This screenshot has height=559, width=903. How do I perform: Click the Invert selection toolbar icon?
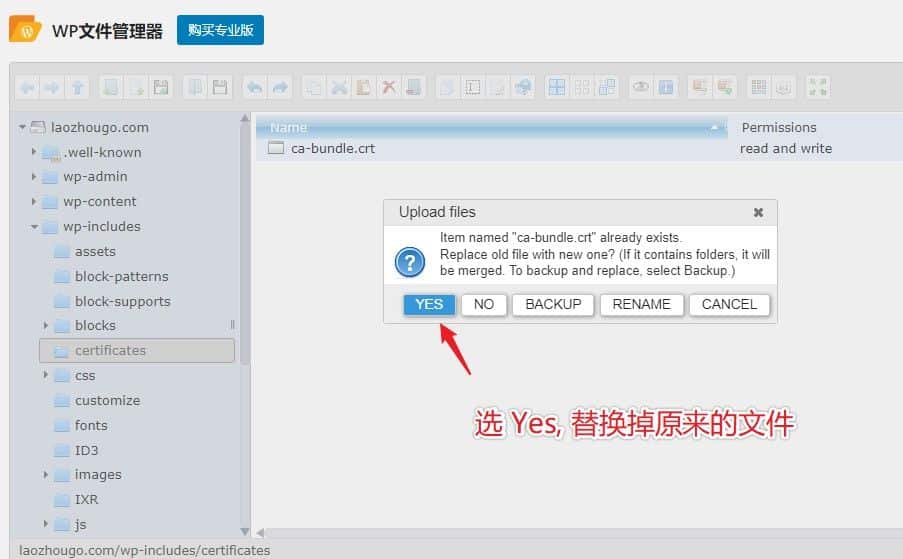click(x=607, y=88)
